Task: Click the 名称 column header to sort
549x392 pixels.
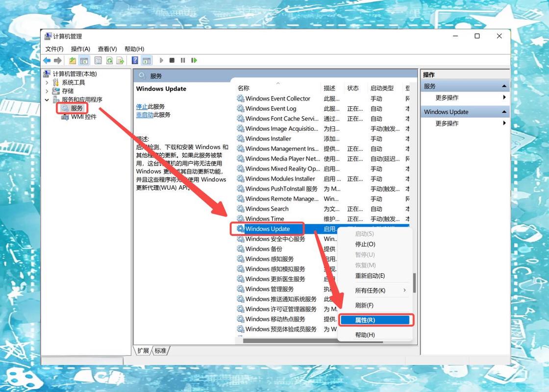Action: pos(243,88)
